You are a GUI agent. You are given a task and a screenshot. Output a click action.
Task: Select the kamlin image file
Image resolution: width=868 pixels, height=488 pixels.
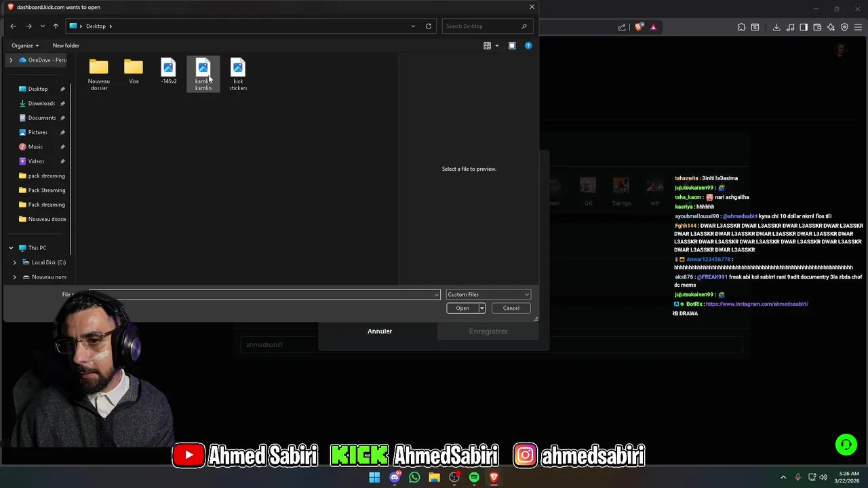[x=203, y=75]
